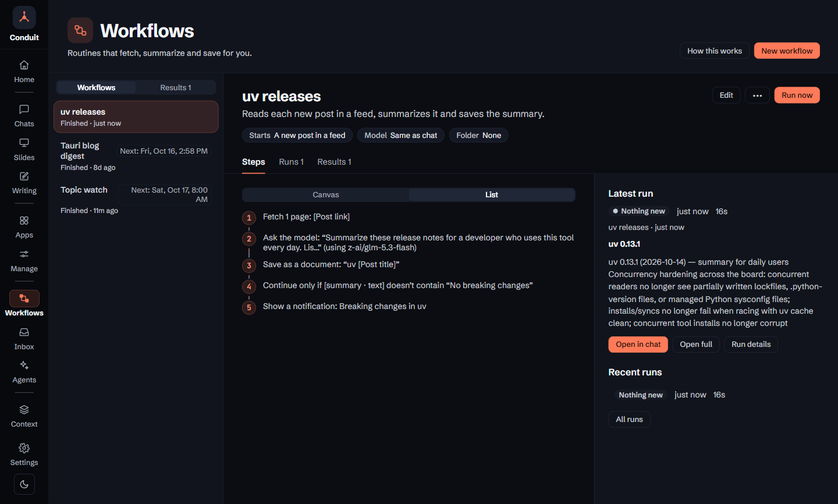838x504 pixels.
Task: Go to Home in sidebar
Action: [24, 72]
